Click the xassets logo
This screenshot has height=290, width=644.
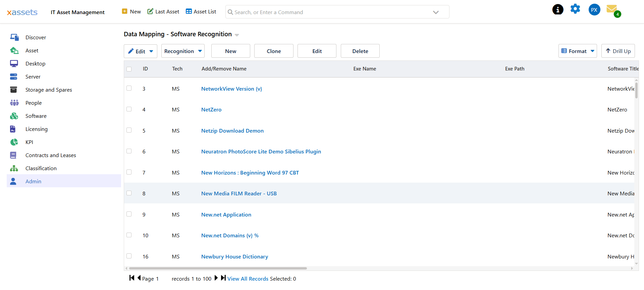pyautogui.click(x=22, y=12)
